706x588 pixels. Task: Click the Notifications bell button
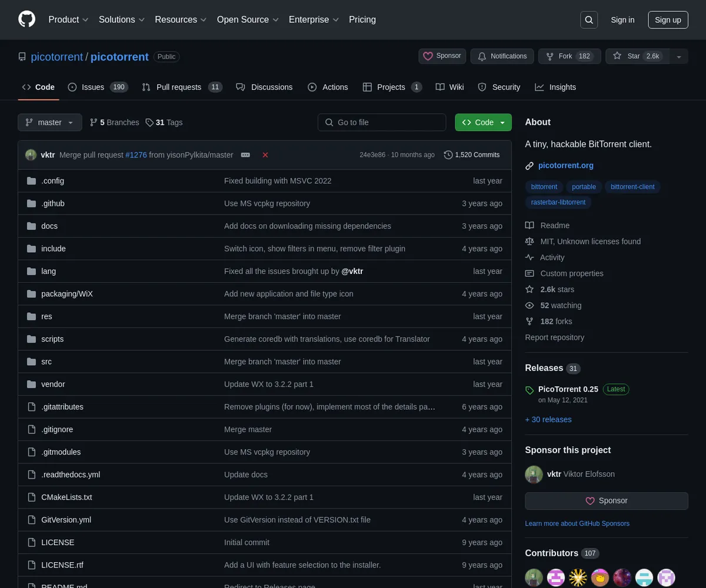502,56
